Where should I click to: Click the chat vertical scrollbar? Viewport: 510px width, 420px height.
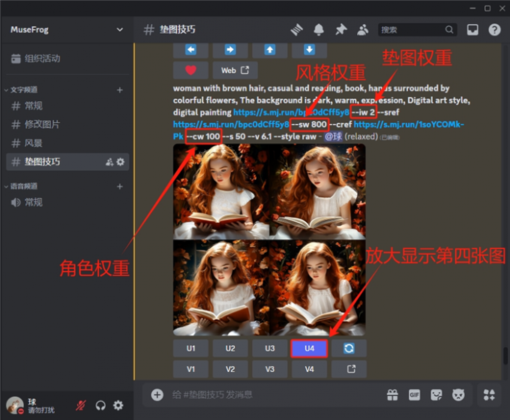coord(505,356)
